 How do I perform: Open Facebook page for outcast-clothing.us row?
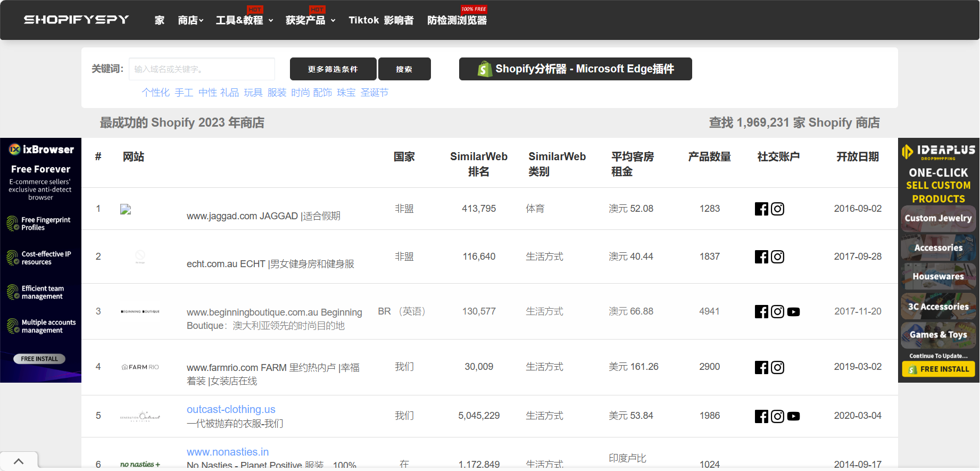pyautogui.click(x=761, y=416)
